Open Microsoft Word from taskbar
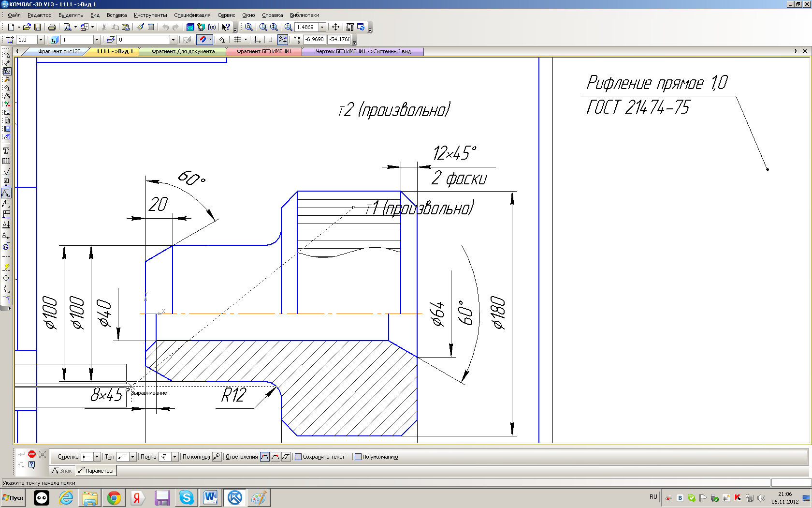The height and width of the screenshot is (508, 812). click(x=211, y=497)
